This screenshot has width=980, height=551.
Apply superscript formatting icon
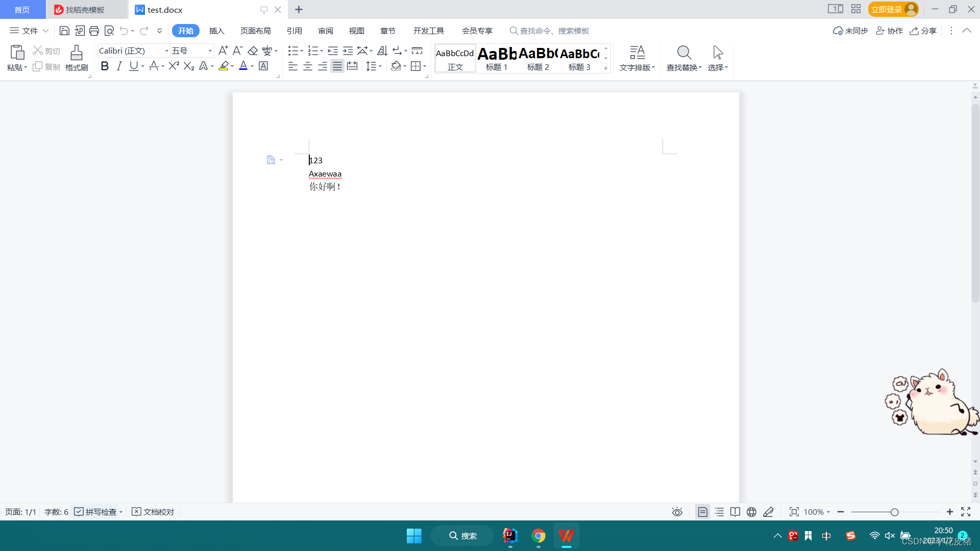click(174, 66)
